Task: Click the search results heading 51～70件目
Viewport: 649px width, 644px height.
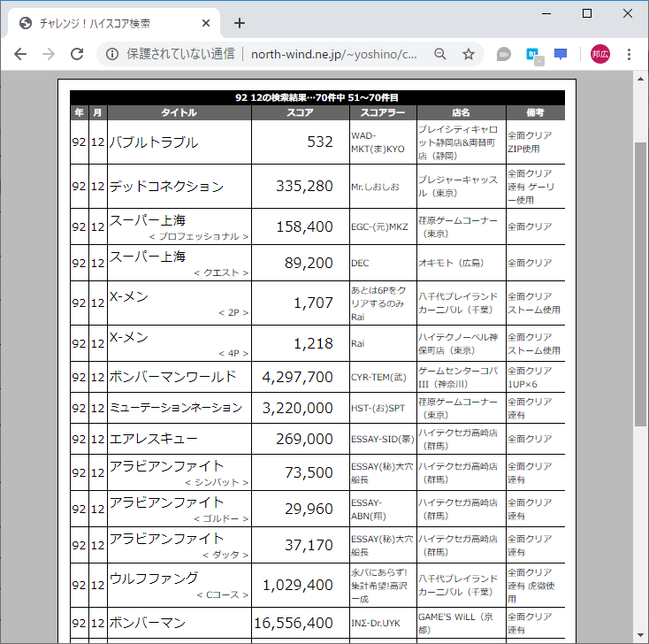Action: 317,97
